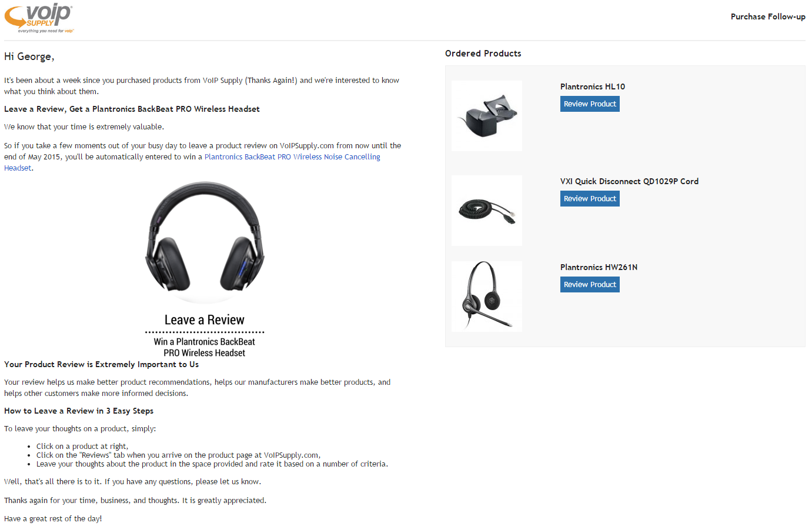This screenshot has height=526, width=812.
Task: Review the VXI Quick Disconnect QD1029P Cord
Action: coord(590,199)
